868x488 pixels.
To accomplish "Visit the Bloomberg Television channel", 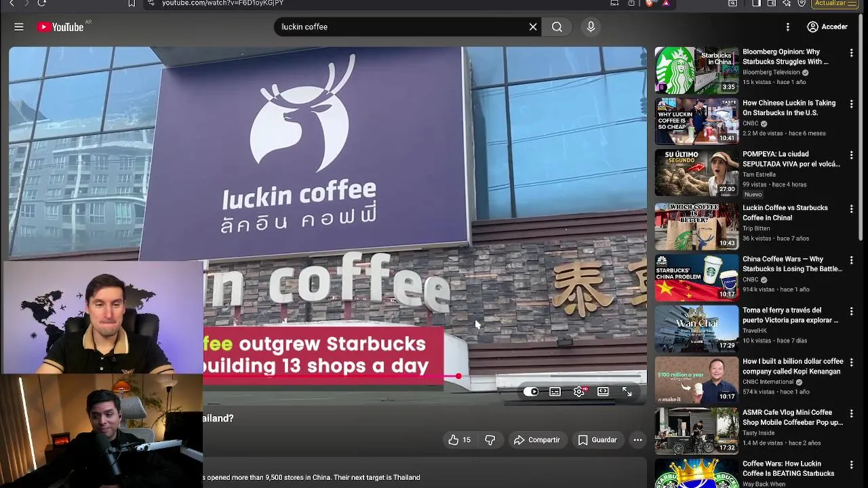I will click(x=771, y=73).
